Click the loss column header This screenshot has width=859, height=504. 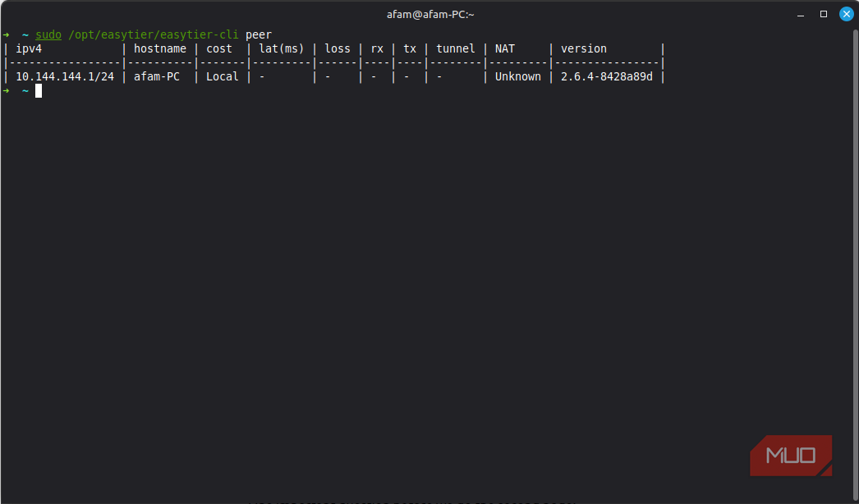338,48
